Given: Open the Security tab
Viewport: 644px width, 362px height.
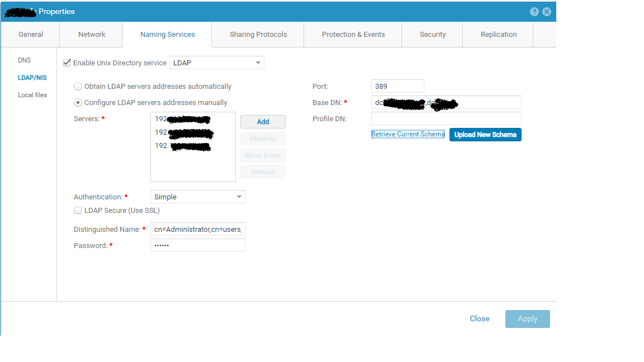Looking at the screenshot, I should tap(432, 34).
